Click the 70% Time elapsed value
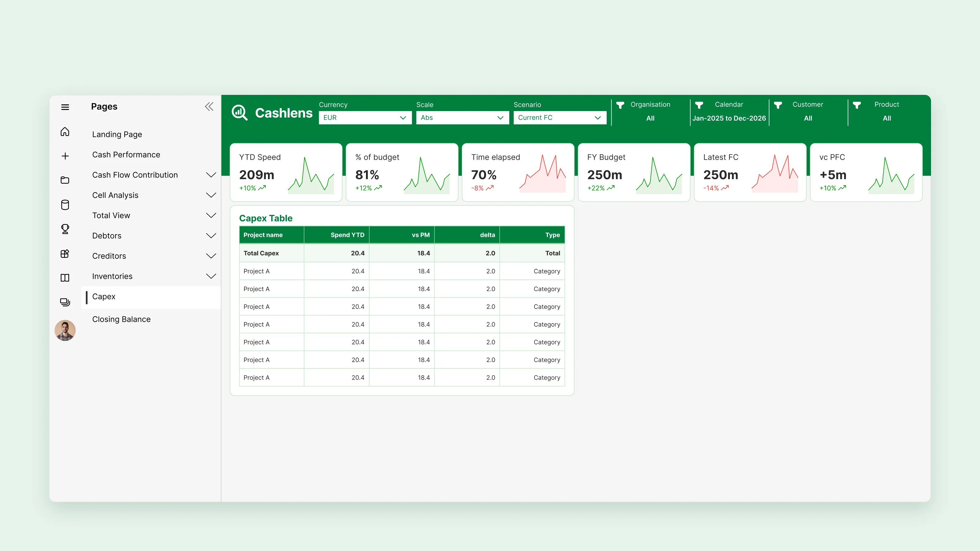The width and height of the screenshot is (980, 551). click(484, 175)
